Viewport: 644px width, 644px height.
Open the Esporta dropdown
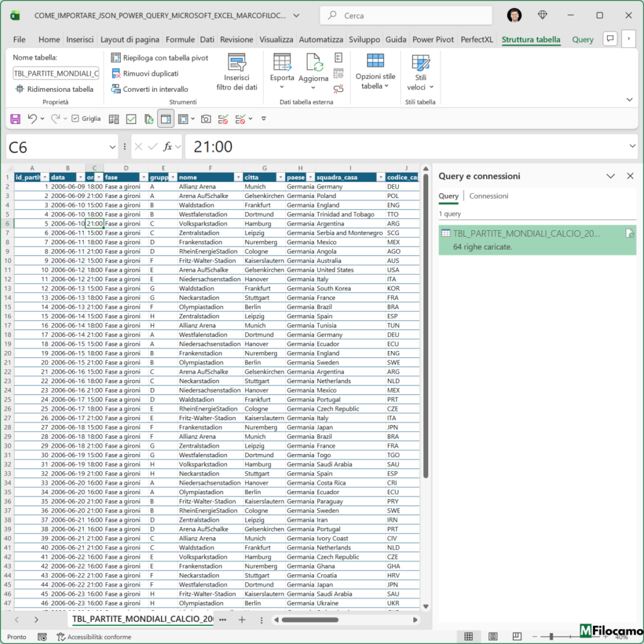(282, 87)
